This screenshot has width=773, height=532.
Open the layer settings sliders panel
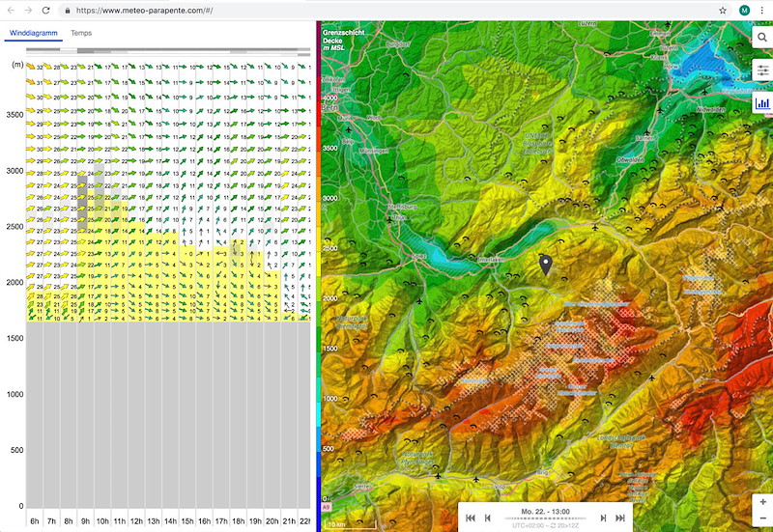tap(761, 70)
